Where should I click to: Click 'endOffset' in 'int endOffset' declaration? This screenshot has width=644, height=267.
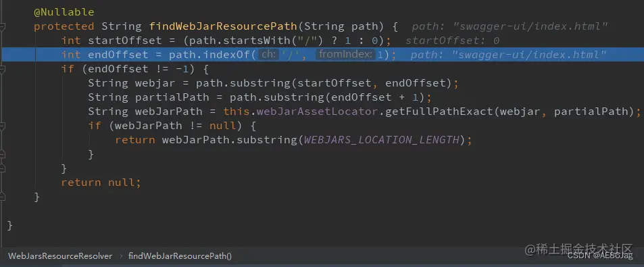(x=118, y=55)
